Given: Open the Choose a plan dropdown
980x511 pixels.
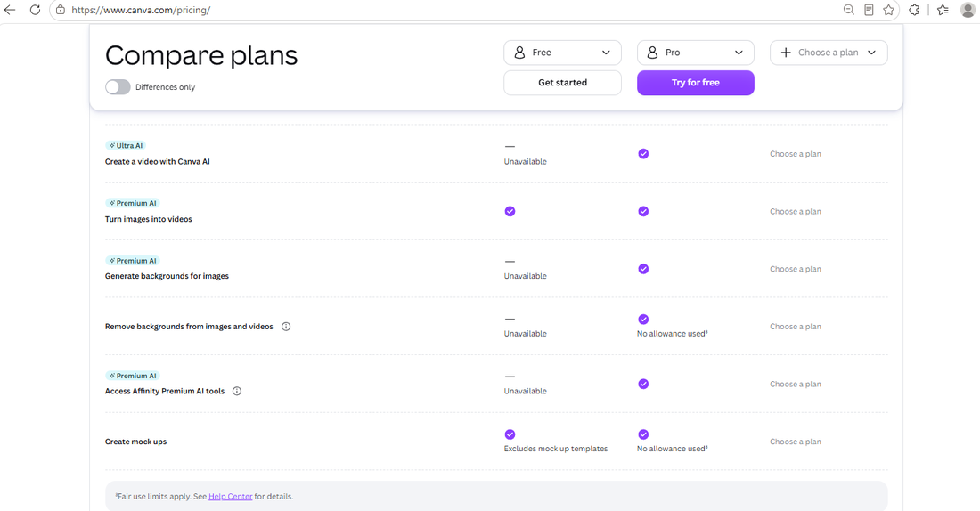Looking at the screenshot, I should (829, 53).
